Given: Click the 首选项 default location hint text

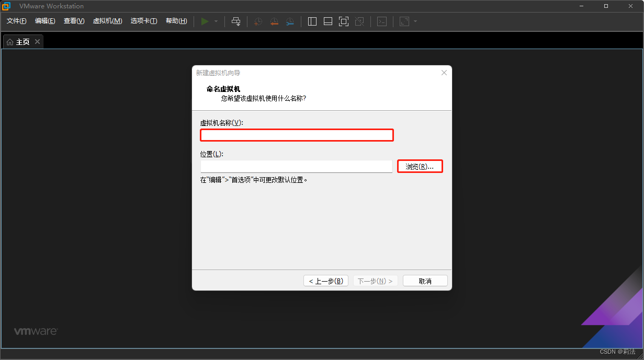Looking at the screenshot, I should [254, 180].
